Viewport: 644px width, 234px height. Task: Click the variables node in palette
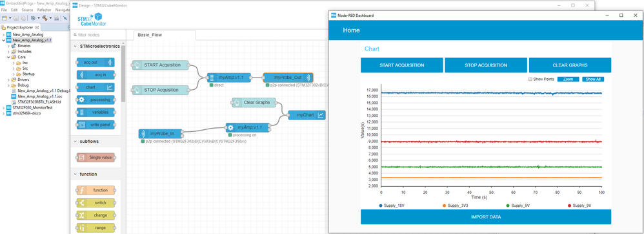pyautogui.click(x=96, y=112)
